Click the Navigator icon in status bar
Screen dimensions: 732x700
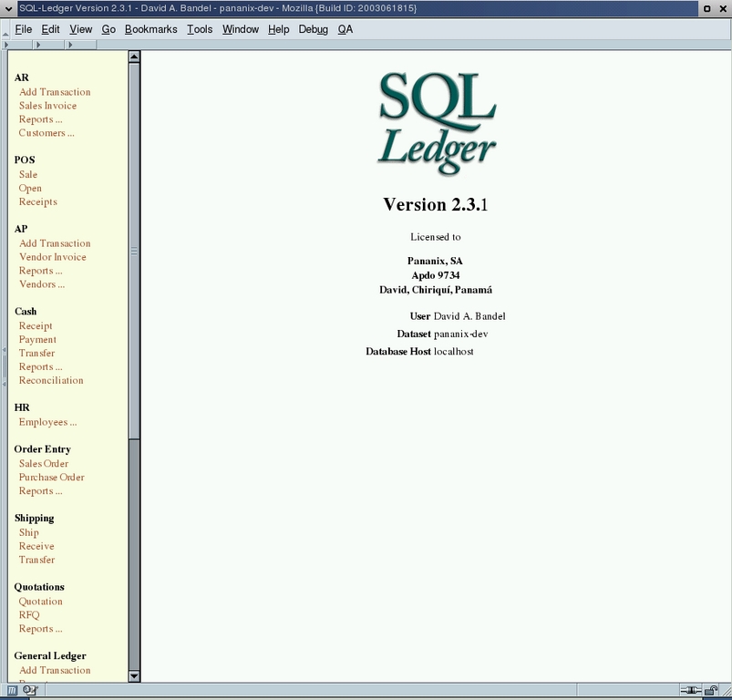coord(13,691)
